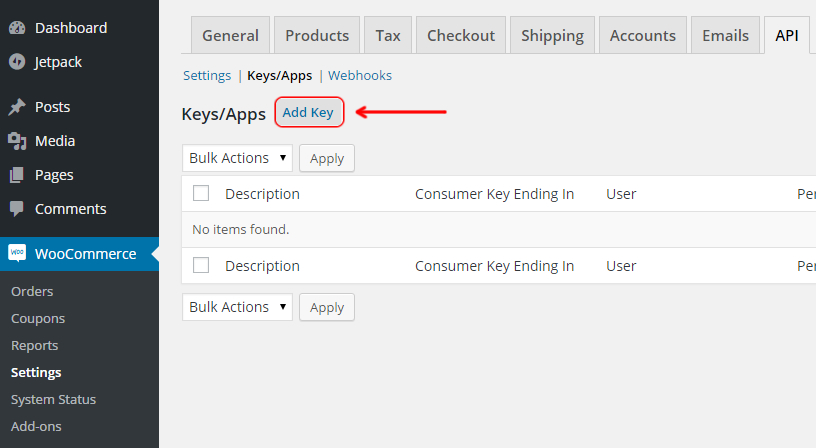816x448 pixels.
Task: Click the WooCommerce logo icon
Action: pos(17,253)
